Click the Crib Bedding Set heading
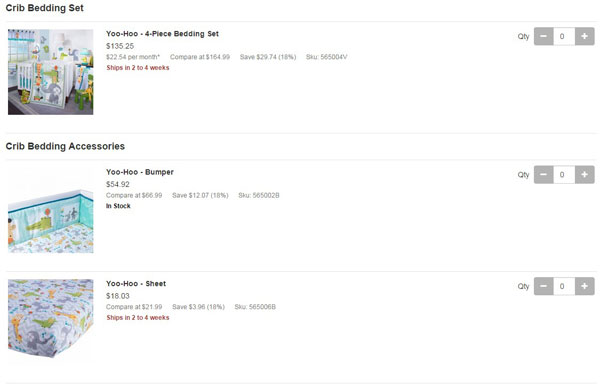 [44, 8]
